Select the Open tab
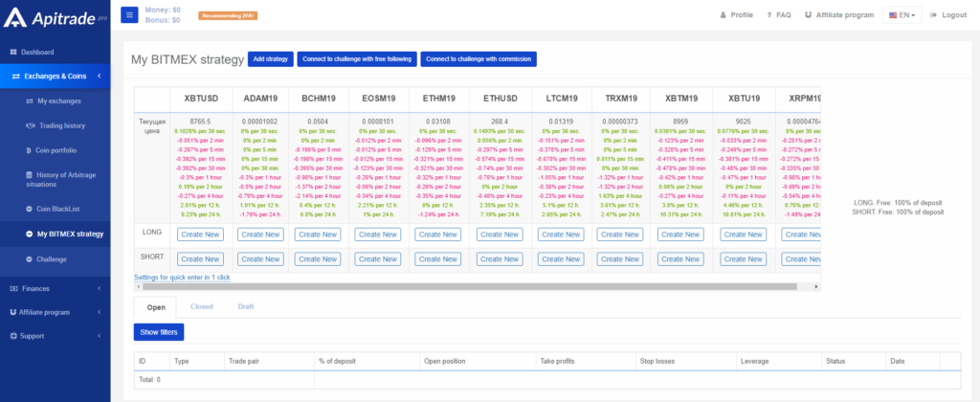 click(156, 307)
